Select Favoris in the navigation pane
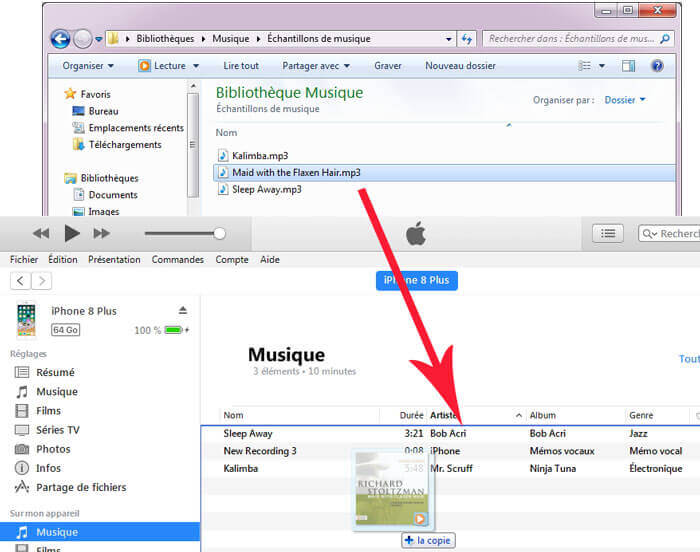The height and width of the screenshot is (552, 700). [88, 94]
